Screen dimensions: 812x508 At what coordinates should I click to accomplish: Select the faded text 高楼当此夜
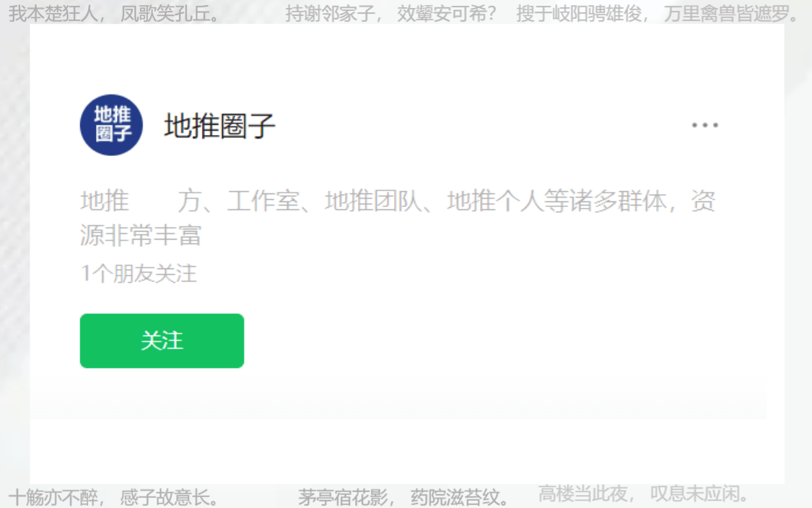[x=583, y=494]
